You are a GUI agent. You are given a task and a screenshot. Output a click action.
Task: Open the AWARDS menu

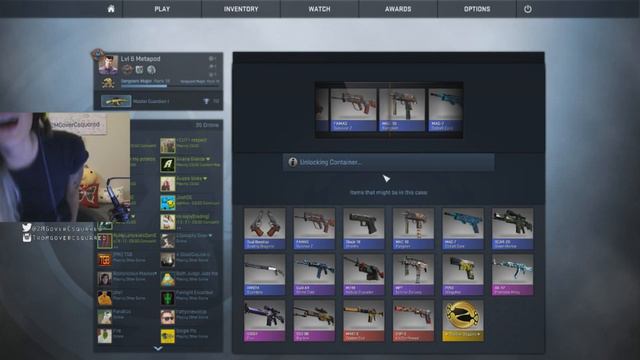[x=398, y=9]
